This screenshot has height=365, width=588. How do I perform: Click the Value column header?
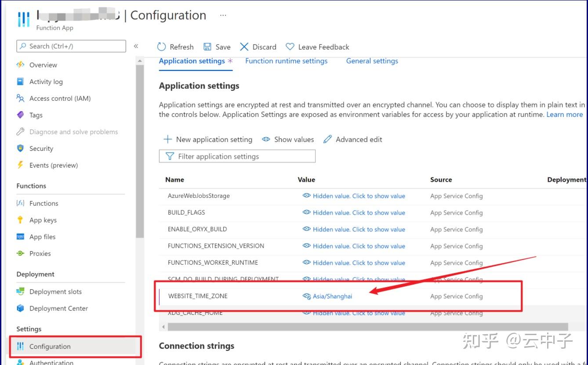306,179
